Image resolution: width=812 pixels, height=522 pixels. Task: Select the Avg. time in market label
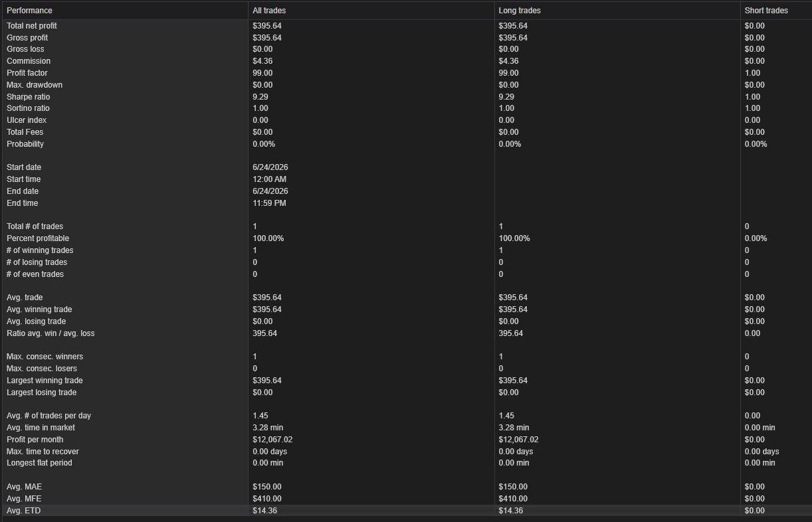click(x=41, y=428)
